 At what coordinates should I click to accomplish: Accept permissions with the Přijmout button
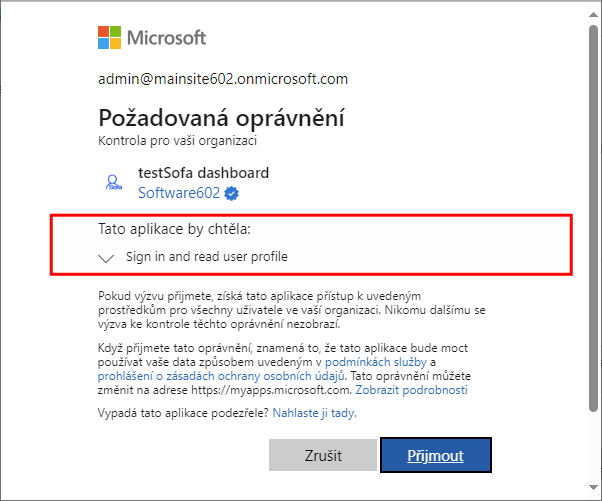point(436,455)
